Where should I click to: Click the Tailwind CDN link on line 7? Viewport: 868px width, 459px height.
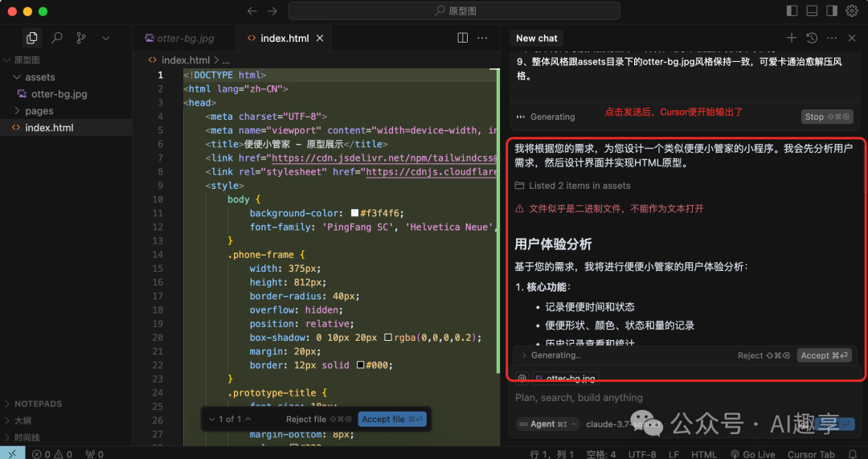tap(385, 158)
